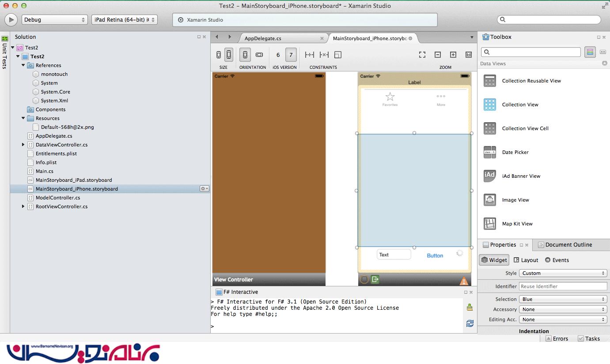
Task: Open the iPad Retina target device dropdown
Action: coord(125,20)
